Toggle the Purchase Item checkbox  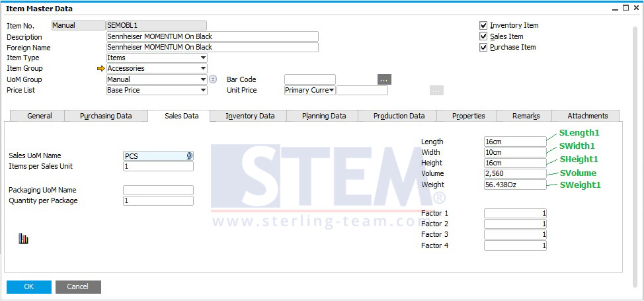(x=483, y=47)
